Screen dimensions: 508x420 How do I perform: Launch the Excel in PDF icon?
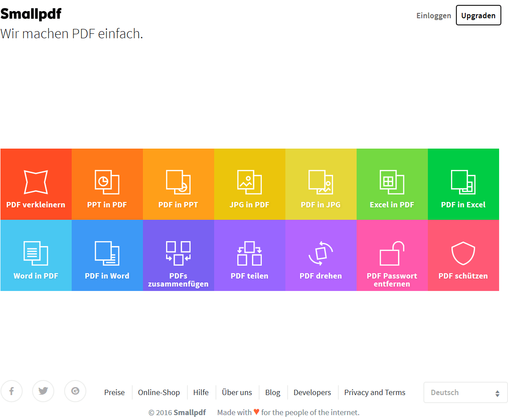click(392, 182)
